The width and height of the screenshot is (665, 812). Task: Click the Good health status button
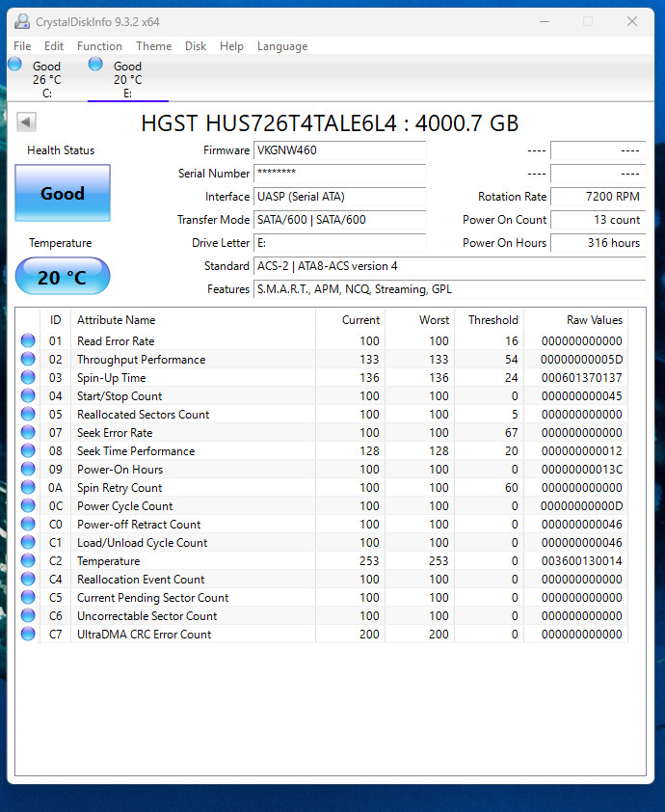63,193
